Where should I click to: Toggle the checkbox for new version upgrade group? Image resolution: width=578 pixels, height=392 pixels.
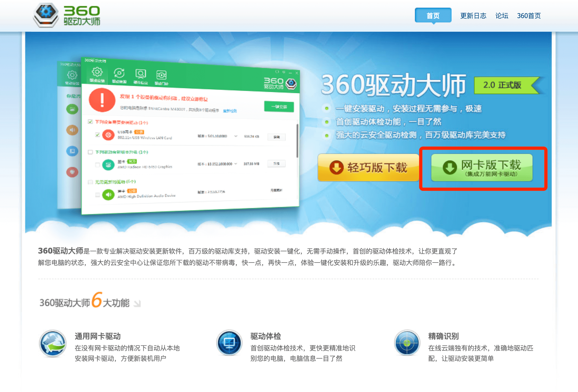point(90,152)
